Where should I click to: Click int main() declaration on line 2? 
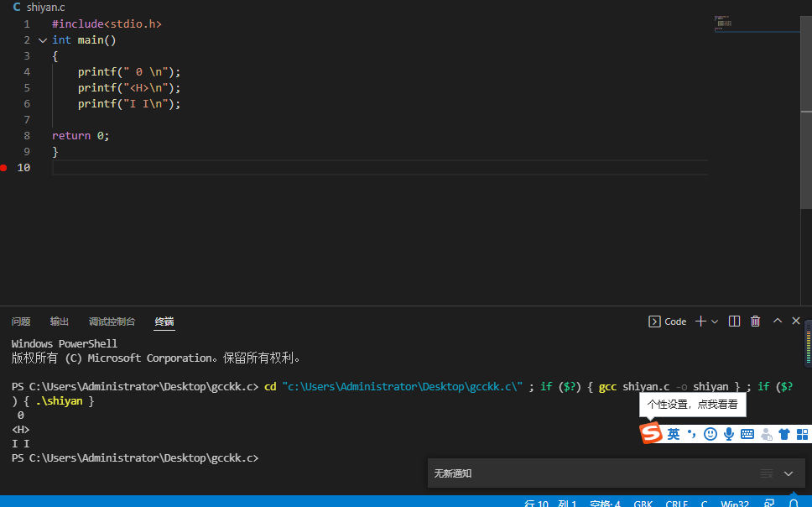point(84,40)
